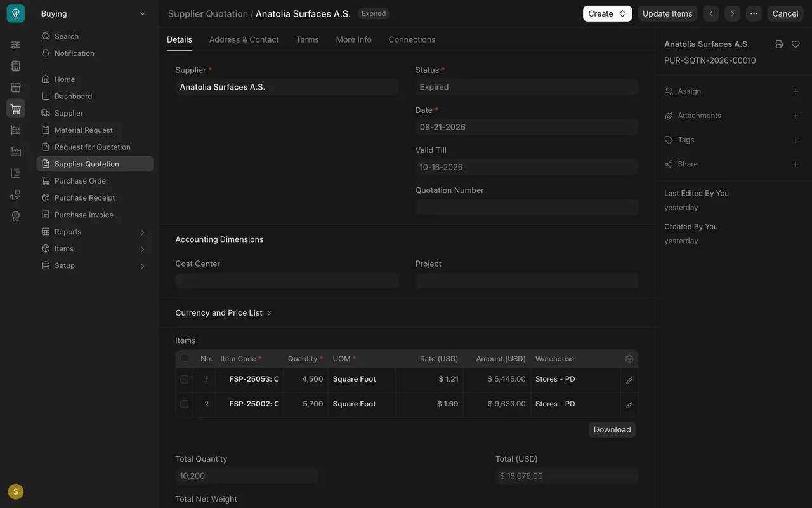
Task: Open Supplier Quotation breadcrumb link
Action: pyautogui.click(x=208, y=13)
